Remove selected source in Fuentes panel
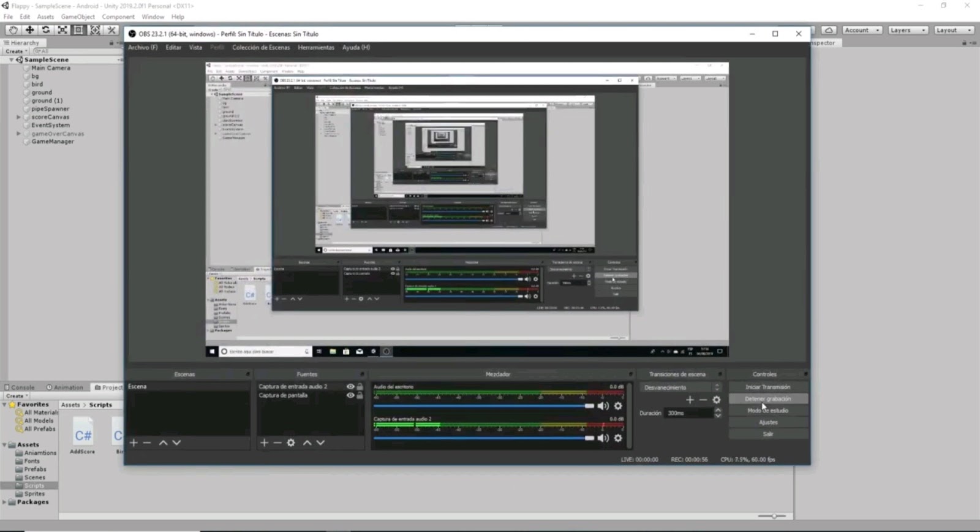 point(277,443)
